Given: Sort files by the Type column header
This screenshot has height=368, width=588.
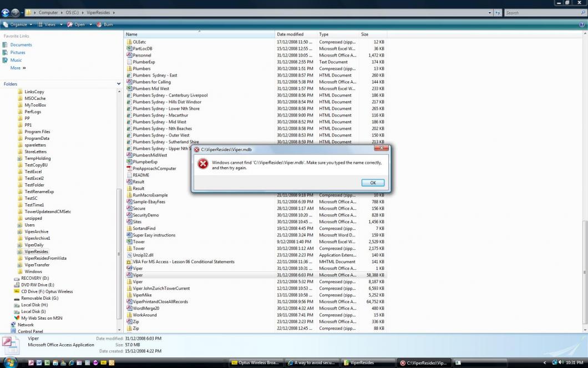Looking at the screenshot, I should (x=338, y=34).
